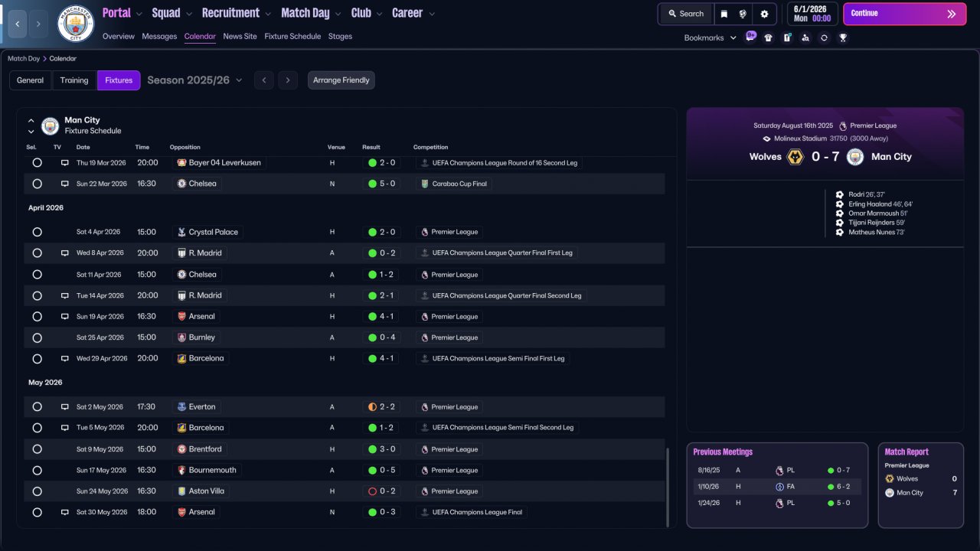Select the Burnley fixture radio button
This screenshot has height=551, width=980.
pyautogui.click(x=37, y=337)
